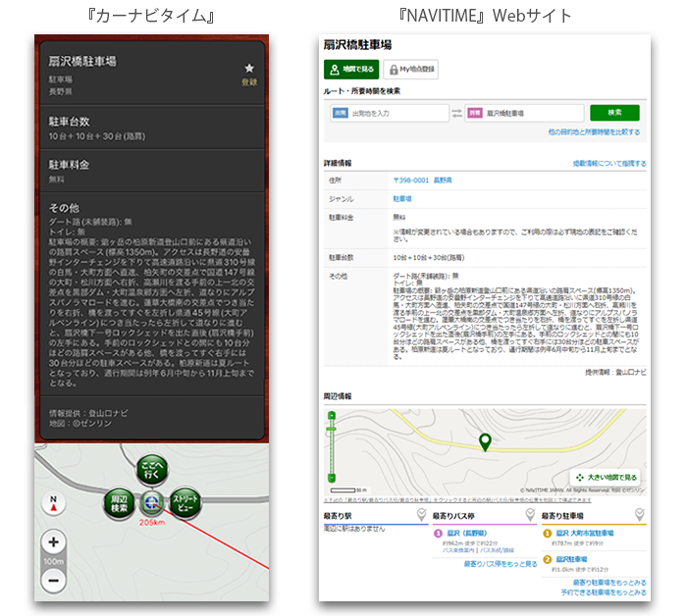Tap the ストリートビュー round button
687x616 pixels.
[185, 503]
